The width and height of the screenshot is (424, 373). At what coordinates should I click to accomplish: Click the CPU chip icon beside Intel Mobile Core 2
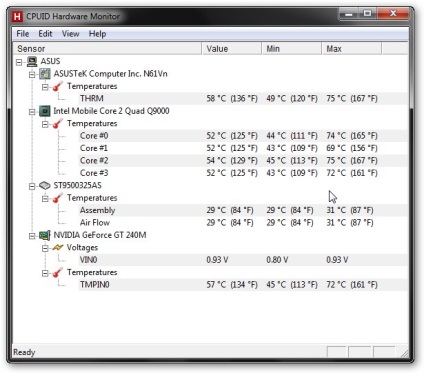[x=45, y=111]
